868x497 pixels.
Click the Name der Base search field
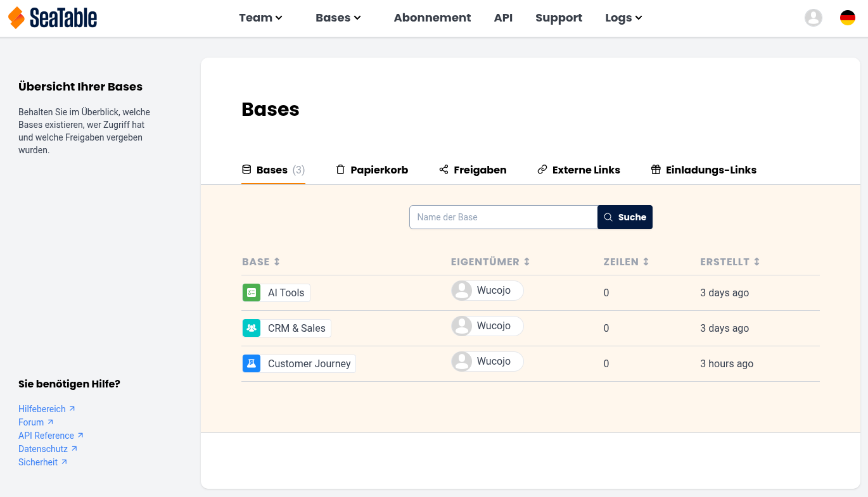(503, 217)
